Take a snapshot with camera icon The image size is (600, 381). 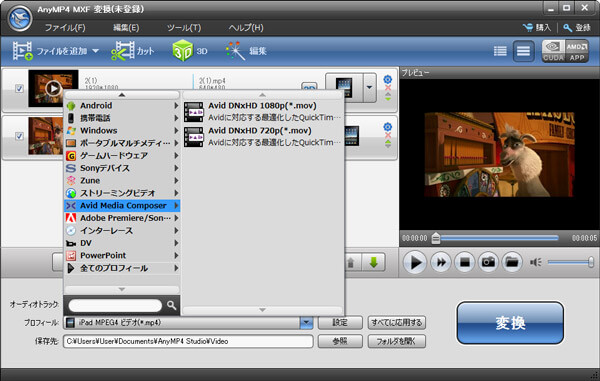488,262
